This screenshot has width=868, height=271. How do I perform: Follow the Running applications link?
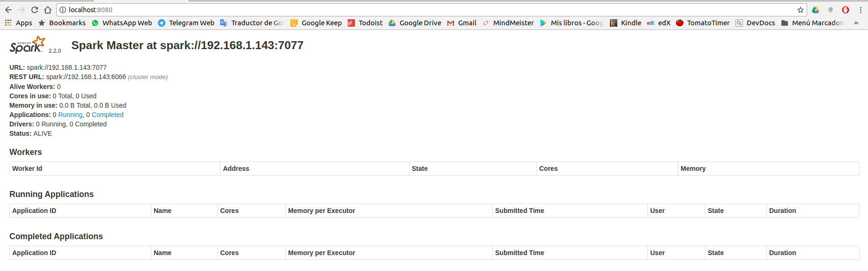(x=70, y=115)
